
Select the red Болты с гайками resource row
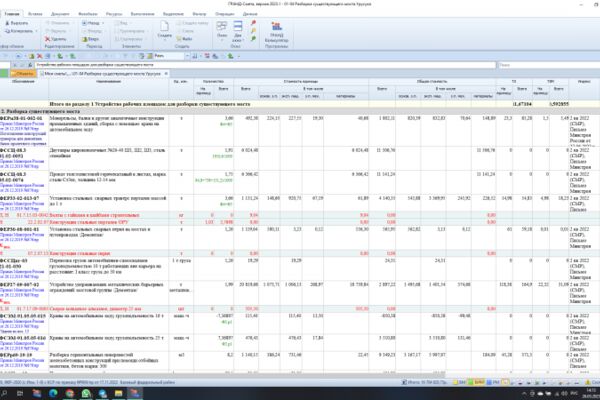point(300,215)
